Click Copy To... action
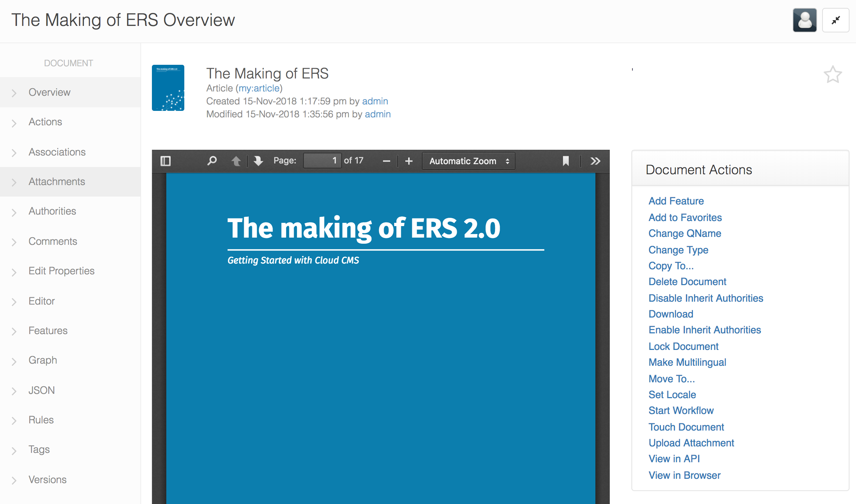This screenshot has width=856, height=504. tap(671, 266)
